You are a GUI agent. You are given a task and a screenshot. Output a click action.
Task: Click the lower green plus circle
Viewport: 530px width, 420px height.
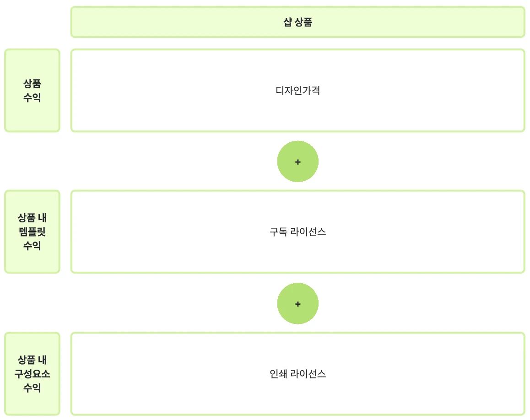pyautogui.click(x=298, y=303)
